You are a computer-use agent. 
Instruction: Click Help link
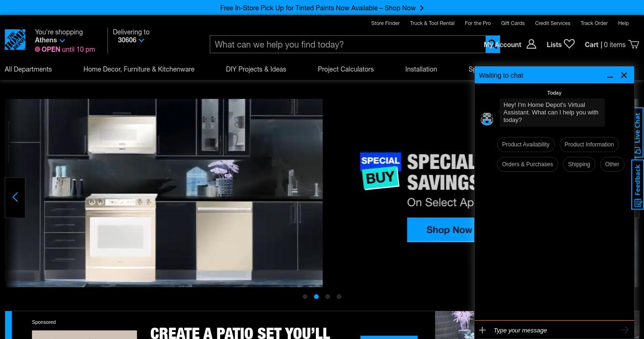click(x=623, y=23)
